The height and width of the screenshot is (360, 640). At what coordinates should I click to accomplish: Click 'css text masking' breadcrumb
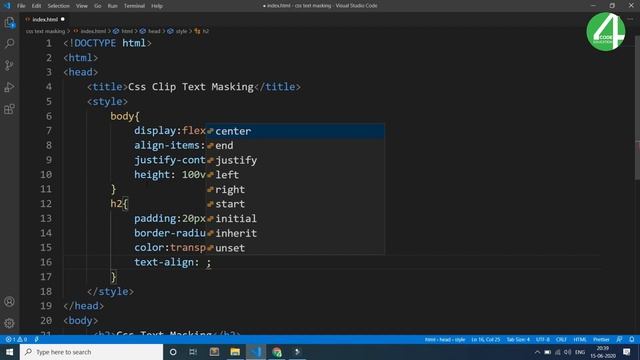pos(45,31)
